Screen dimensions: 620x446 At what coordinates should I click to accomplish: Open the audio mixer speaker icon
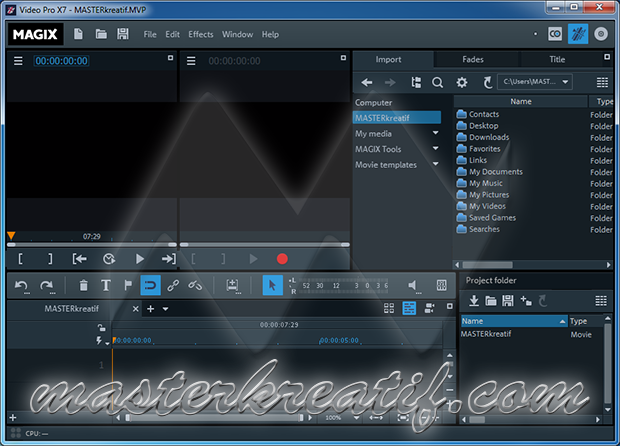point(413,286)
